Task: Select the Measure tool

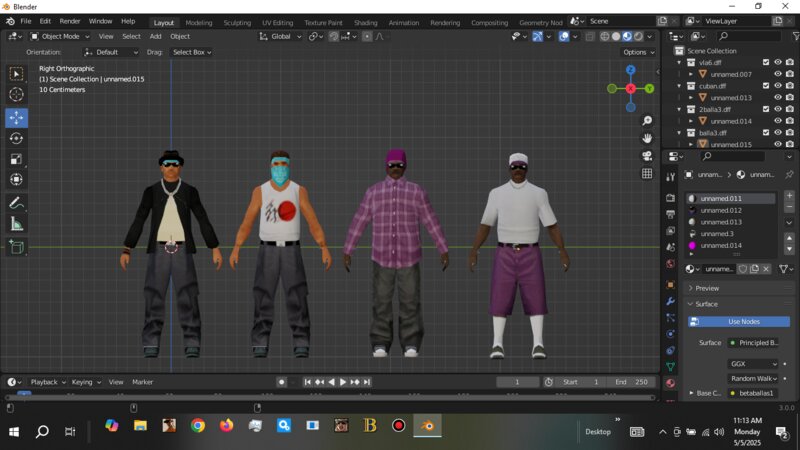Action: pos(16,224)
